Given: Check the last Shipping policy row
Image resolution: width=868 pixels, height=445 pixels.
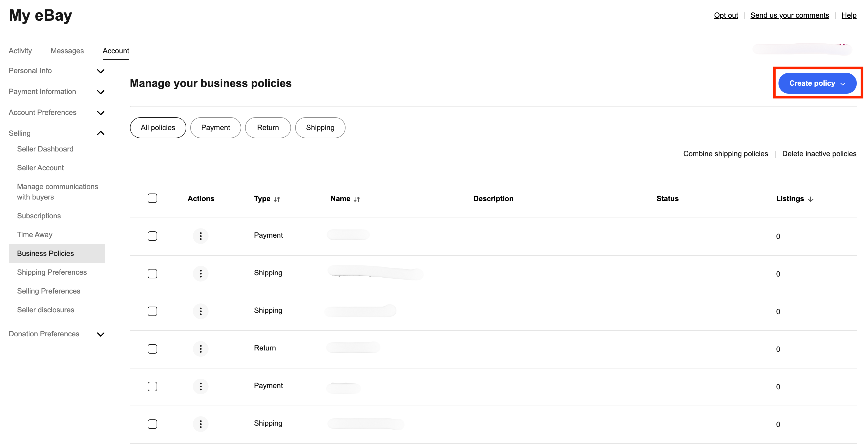Looking at the screenshot, I should pos(152,424).
